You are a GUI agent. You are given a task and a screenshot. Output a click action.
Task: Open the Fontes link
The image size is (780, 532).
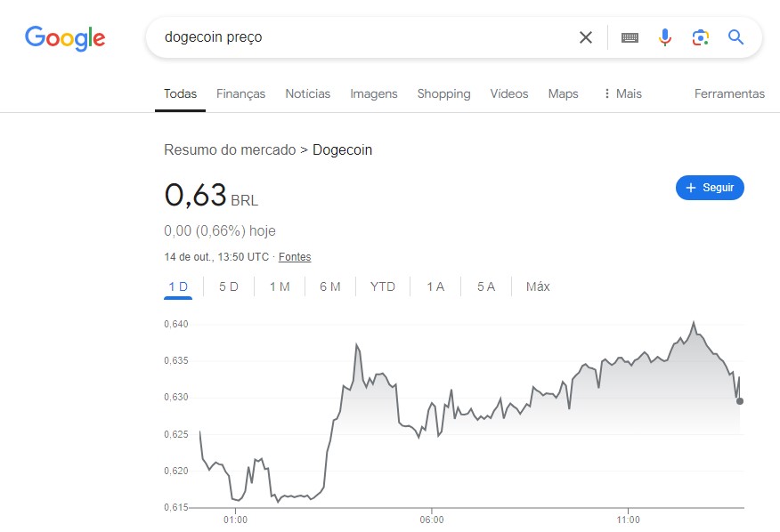click(295, 257)
